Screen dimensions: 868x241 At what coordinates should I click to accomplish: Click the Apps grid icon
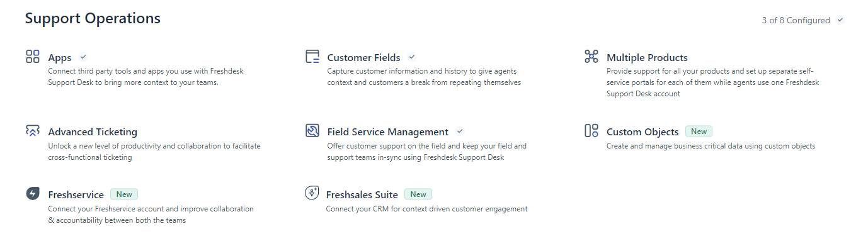pyautogui.click(x=33, y=57)
